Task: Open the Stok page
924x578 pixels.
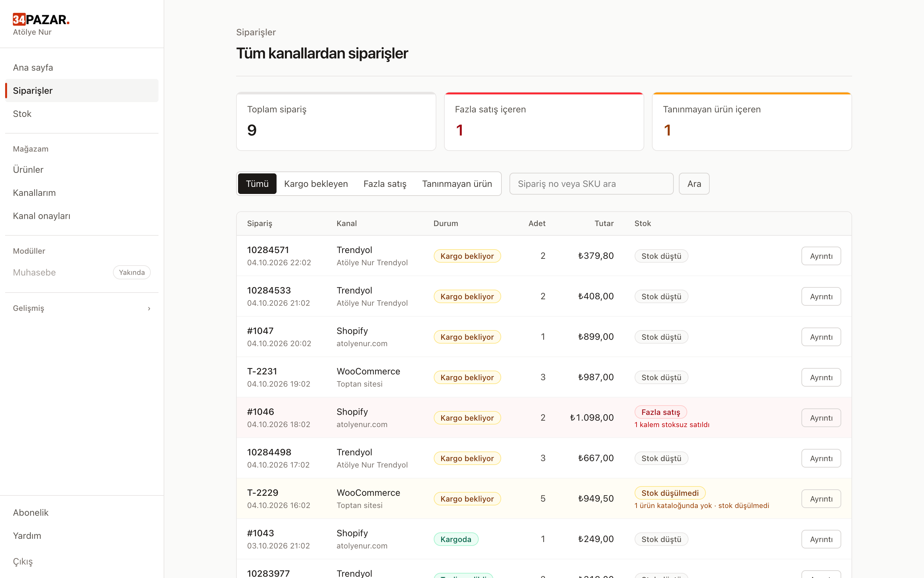Action: point(82,114)
